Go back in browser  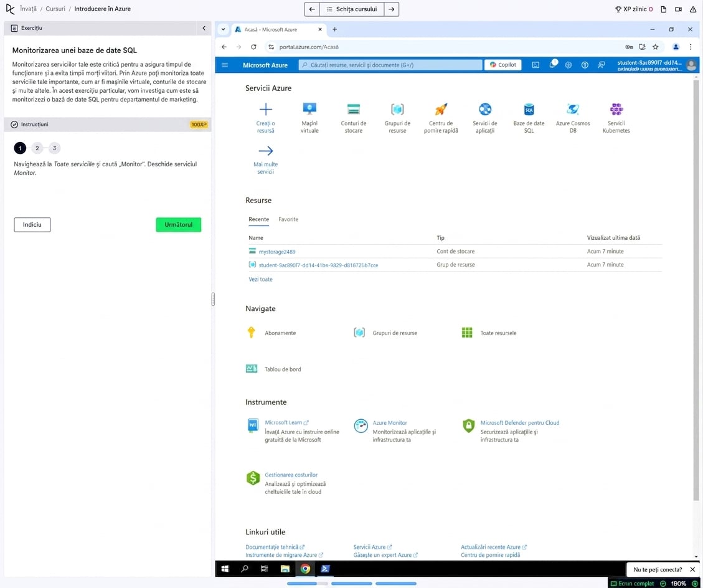(x=224, y=47)
